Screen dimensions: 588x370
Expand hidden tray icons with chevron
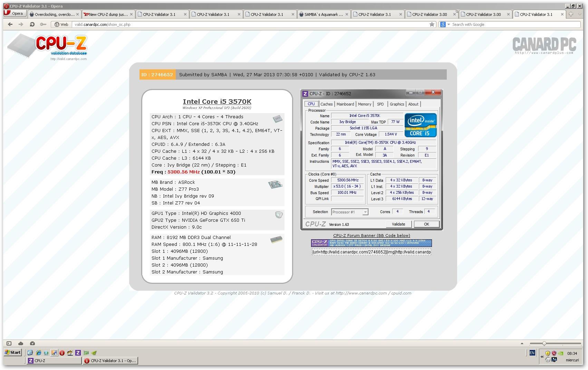click(542, 357)
